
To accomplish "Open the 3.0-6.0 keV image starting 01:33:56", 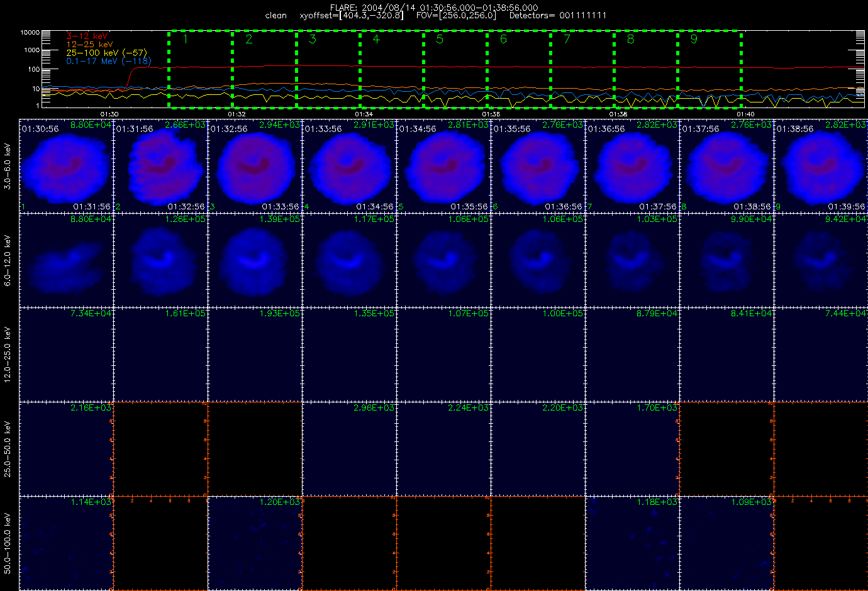I will (x=350, y=166).
